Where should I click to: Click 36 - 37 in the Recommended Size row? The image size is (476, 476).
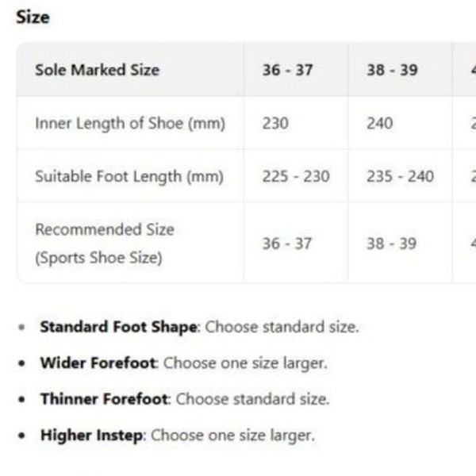coord(287,244)
